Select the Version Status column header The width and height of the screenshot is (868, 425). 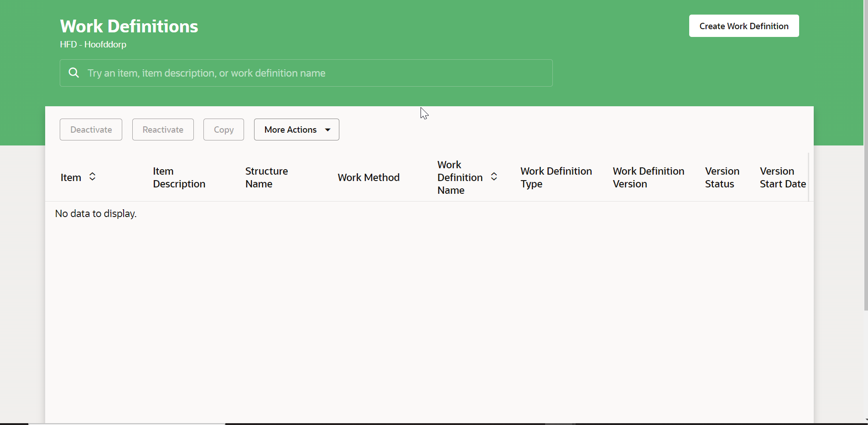pyautogui.click(x=722, y=177)
